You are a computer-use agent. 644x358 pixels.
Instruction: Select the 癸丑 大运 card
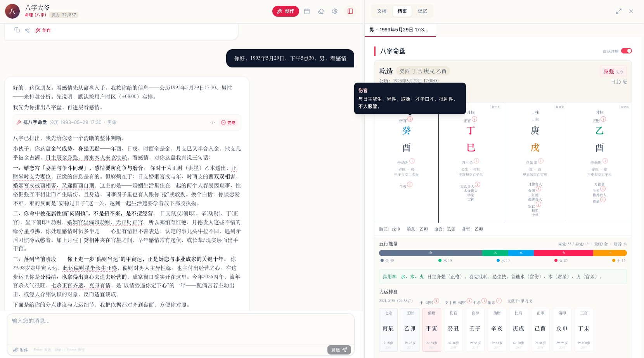tap(454, 330)
